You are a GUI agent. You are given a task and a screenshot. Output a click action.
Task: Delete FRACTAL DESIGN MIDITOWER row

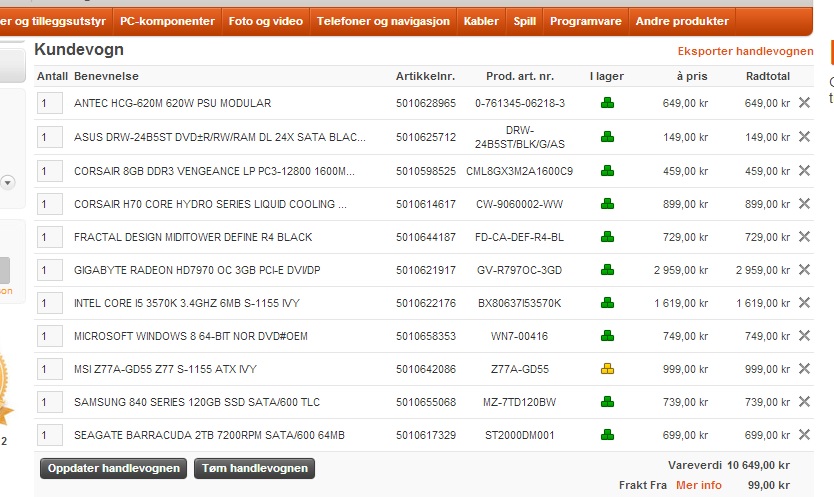click(x=804, y=237)
